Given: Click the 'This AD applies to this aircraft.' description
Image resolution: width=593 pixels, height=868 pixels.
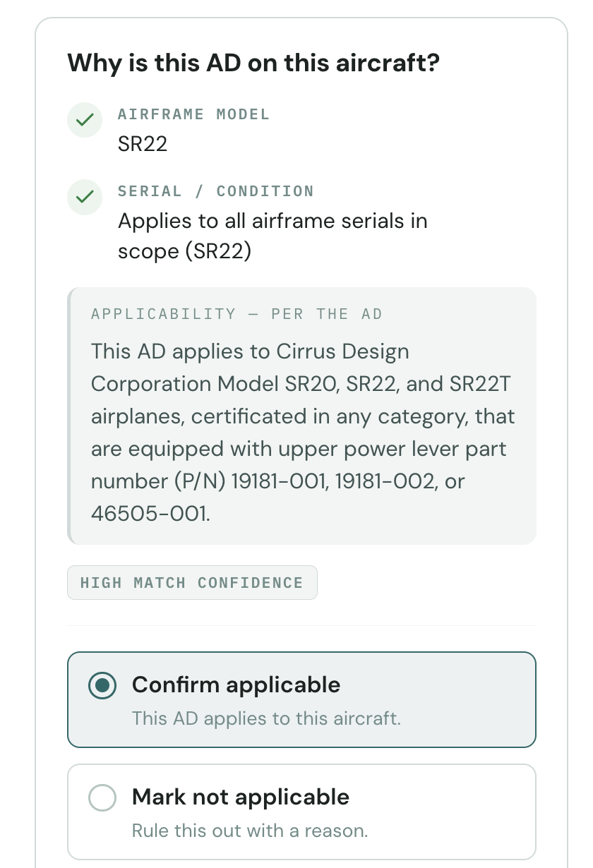Looking at the screenshot, I should (266, 719).
